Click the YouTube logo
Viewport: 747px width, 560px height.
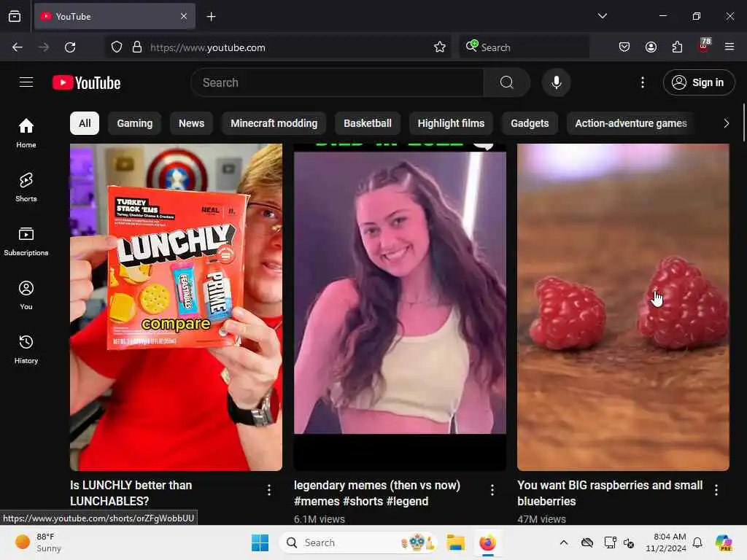click(x=86, y=83)
